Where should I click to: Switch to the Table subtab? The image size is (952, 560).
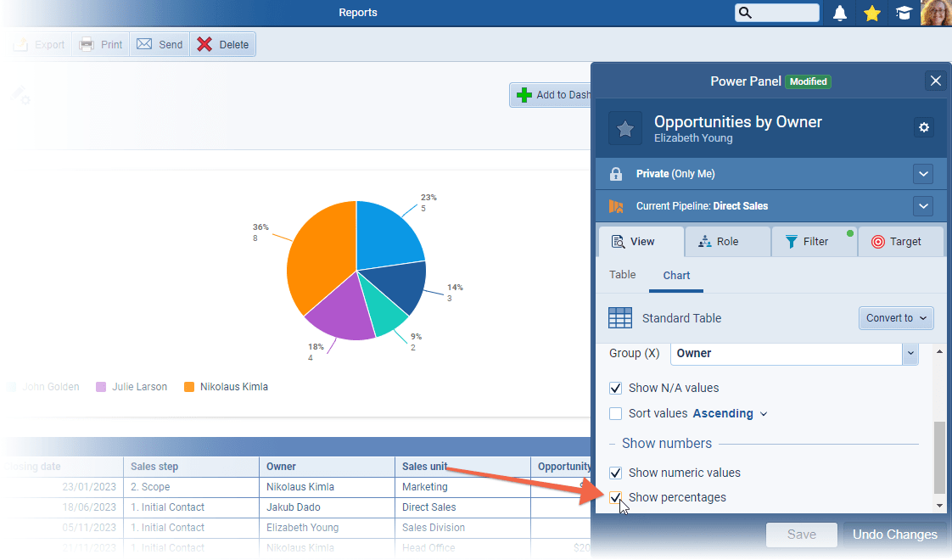coord(623,275)
